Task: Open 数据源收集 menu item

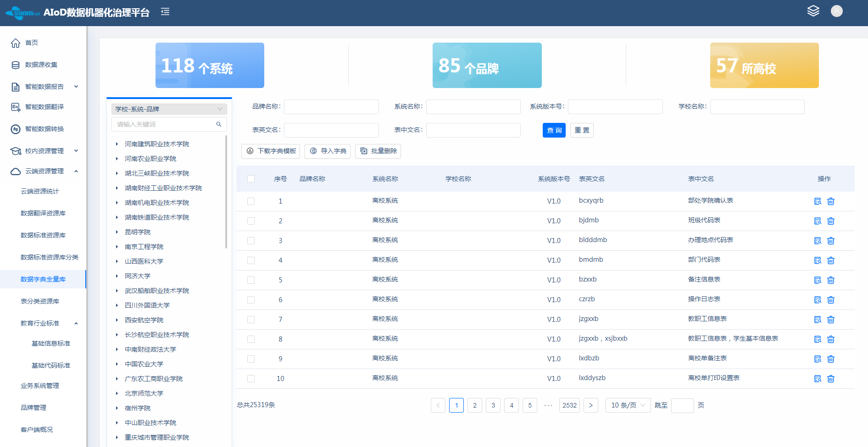Action: (41, 65)
